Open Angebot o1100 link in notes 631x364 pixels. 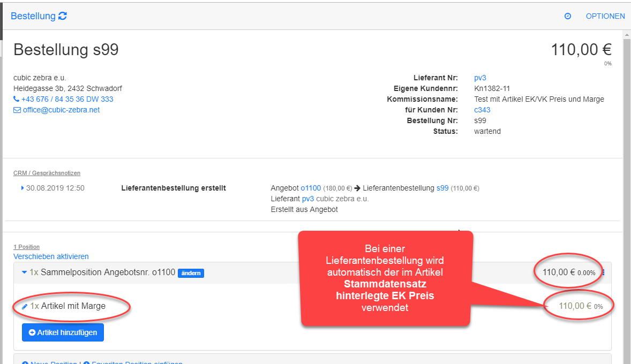[x=311, y=188]
